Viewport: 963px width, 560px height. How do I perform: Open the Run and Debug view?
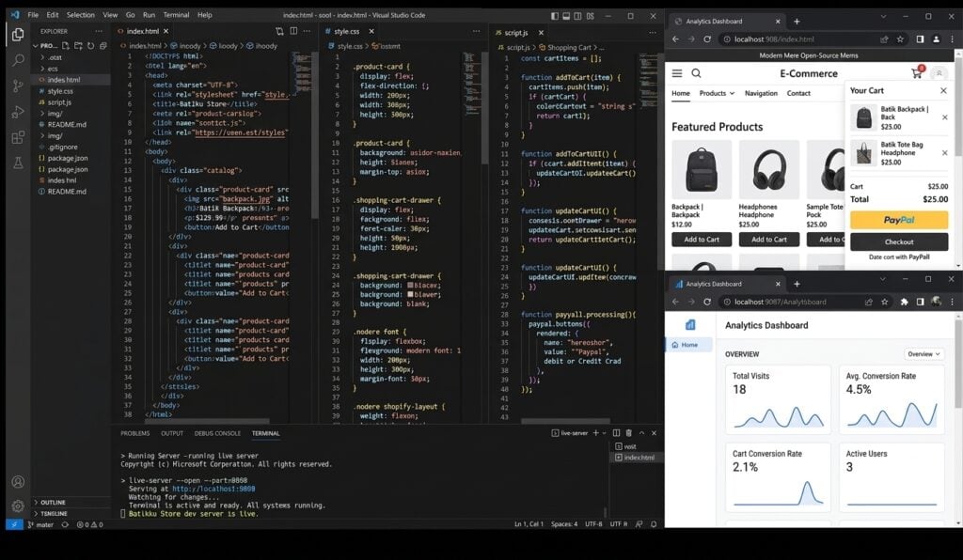pos(18,112)
